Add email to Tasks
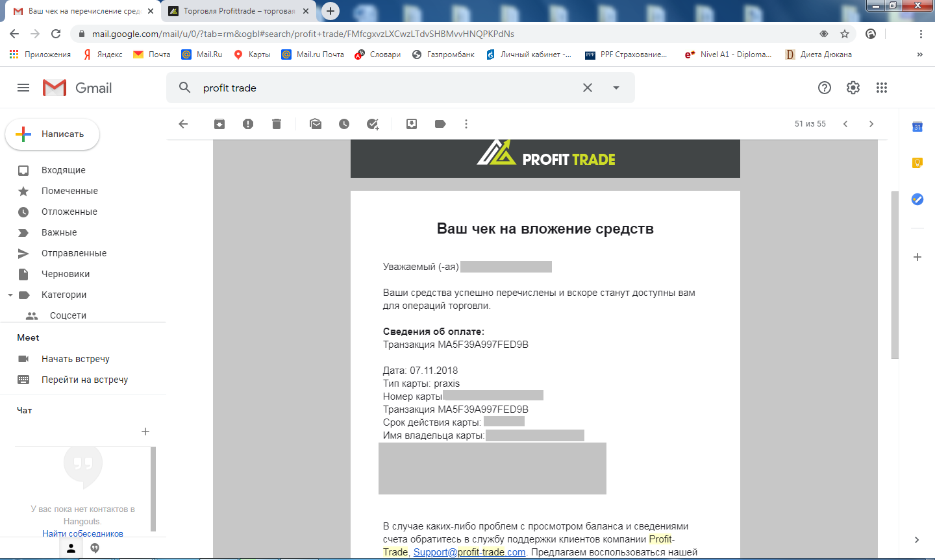 click(x=373, y=124)
